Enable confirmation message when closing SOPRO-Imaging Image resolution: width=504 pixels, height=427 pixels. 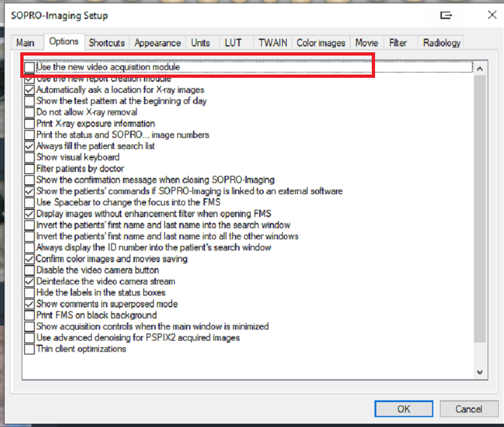click(29, 180)
